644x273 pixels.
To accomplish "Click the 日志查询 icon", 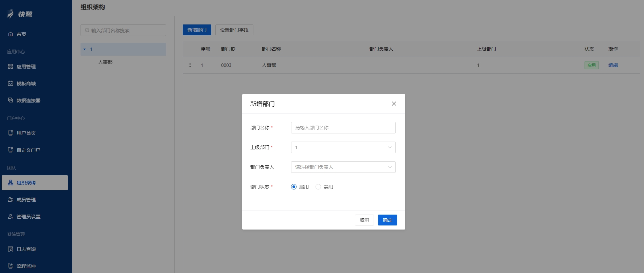I will pyautogui.click(x=11, y=249).
